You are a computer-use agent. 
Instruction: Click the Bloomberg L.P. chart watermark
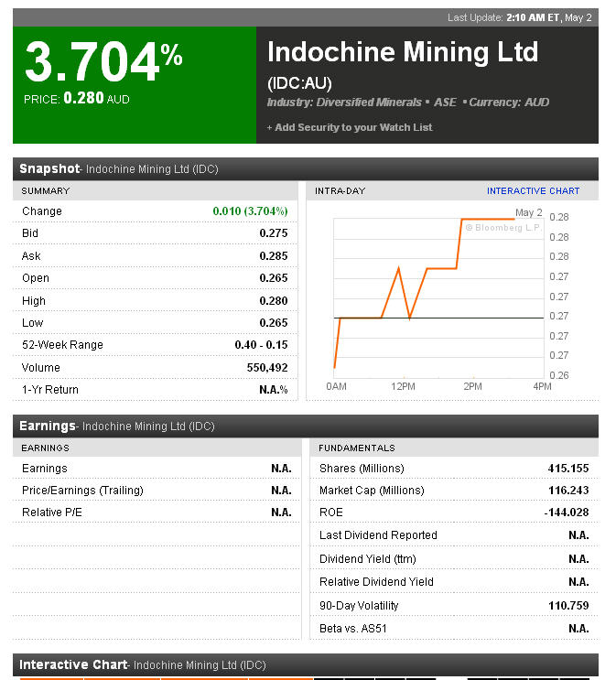pos(503,227)
